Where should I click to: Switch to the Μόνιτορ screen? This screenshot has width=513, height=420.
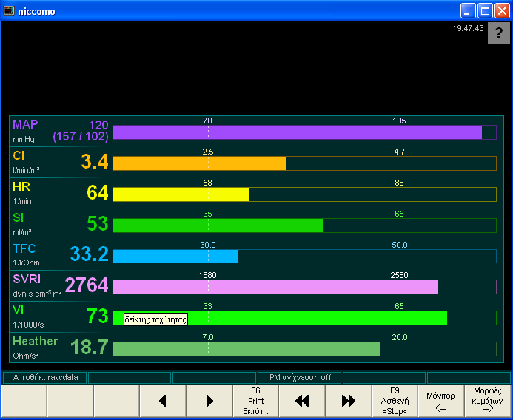441,401
